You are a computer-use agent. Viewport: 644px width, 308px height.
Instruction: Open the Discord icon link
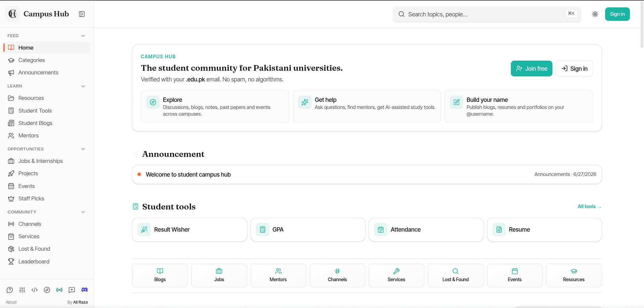tap(85, 290)
